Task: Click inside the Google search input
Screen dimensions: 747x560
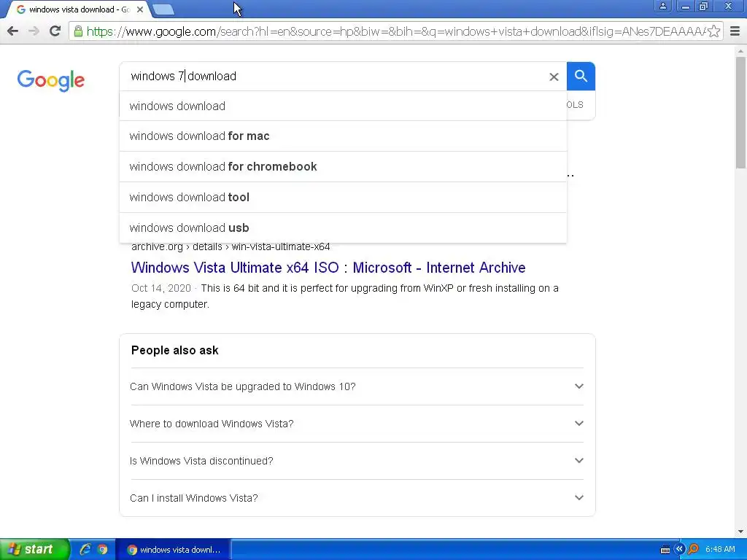Action: click(x=333, y=76)
